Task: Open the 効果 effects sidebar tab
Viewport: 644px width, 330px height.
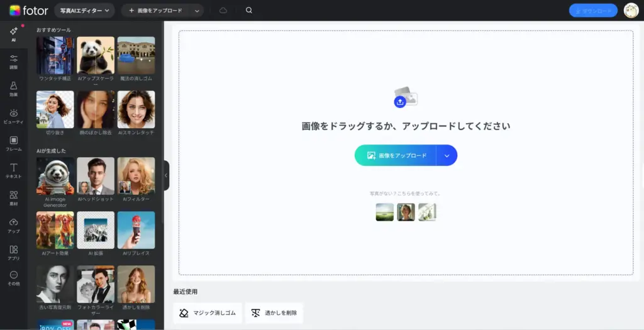Action: point(14,89)
